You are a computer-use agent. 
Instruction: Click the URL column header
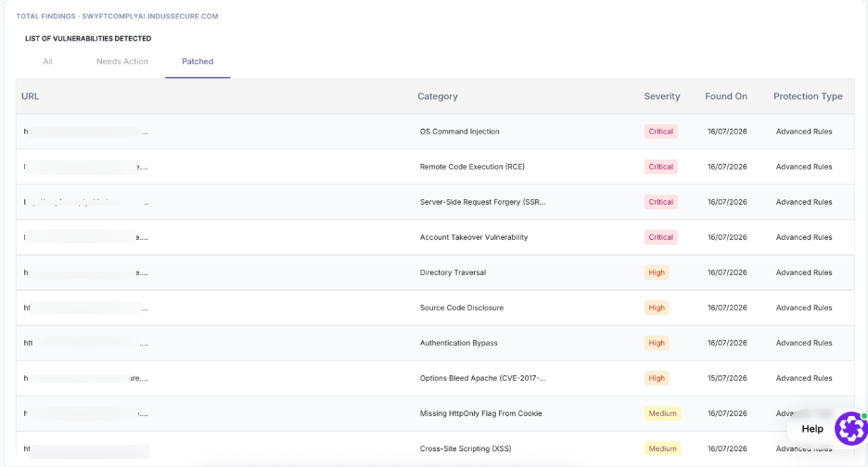(x=30, y=96)
